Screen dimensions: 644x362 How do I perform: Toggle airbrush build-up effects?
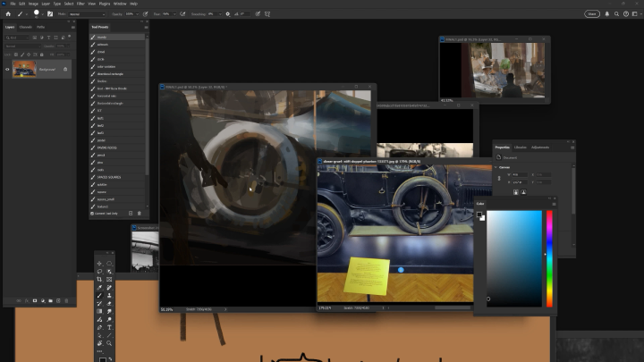tap(182, 14)
